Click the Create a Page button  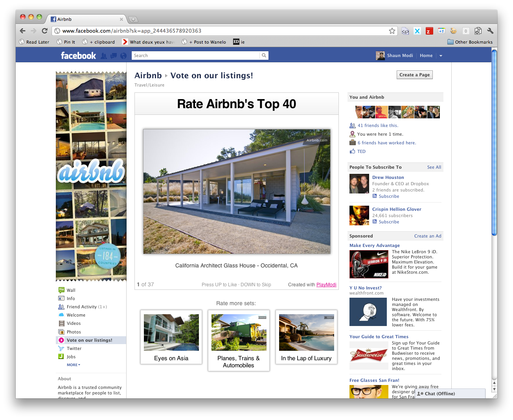[414, 75]
